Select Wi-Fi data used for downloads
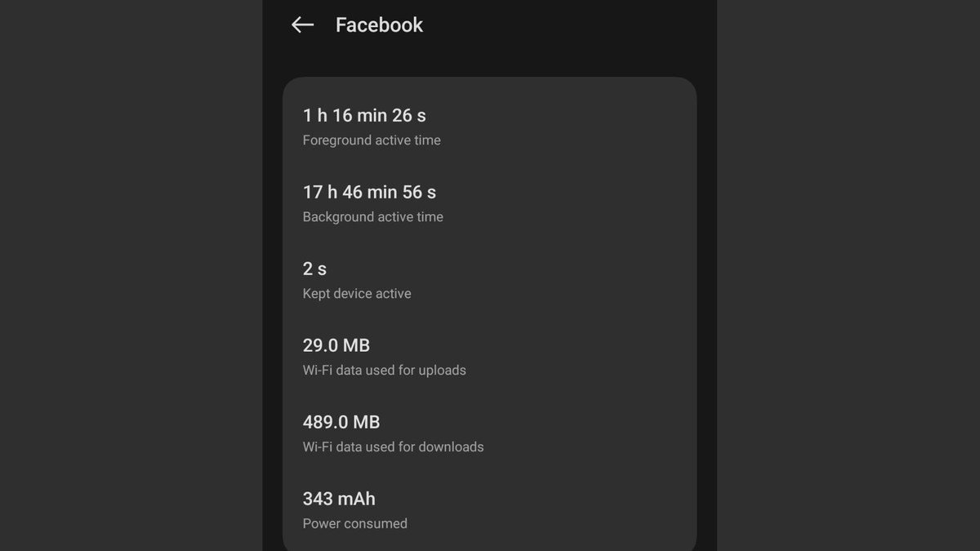 (393, 447)
